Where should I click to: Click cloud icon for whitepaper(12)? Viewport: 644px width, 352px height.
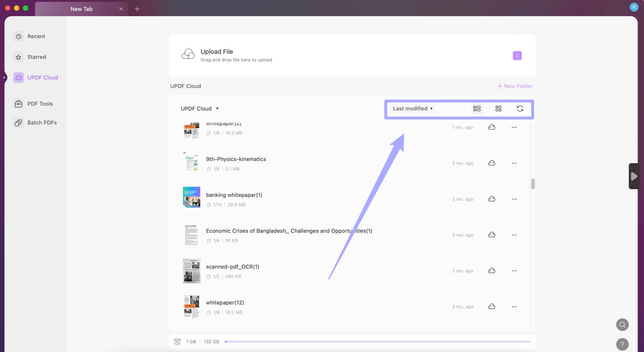(492, 306)
